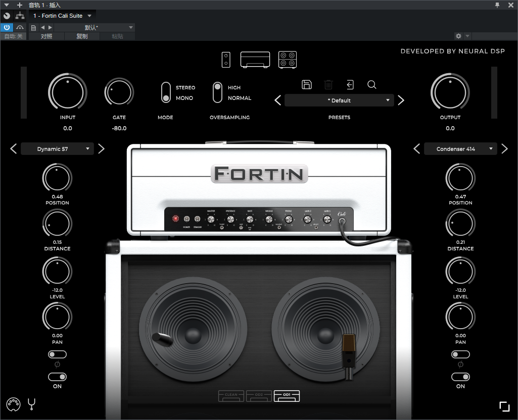The height and width of the screenshot is (420, 518).
Task: Click the right mic LEVEL knob
Action: click(x=460, y=272)
